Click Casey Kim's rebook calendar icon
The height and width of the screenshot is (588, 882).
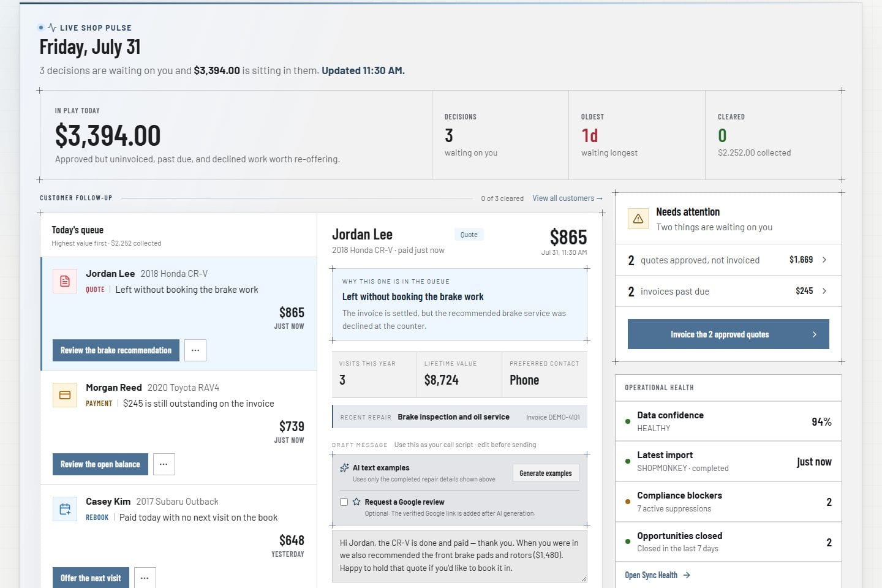65,509
